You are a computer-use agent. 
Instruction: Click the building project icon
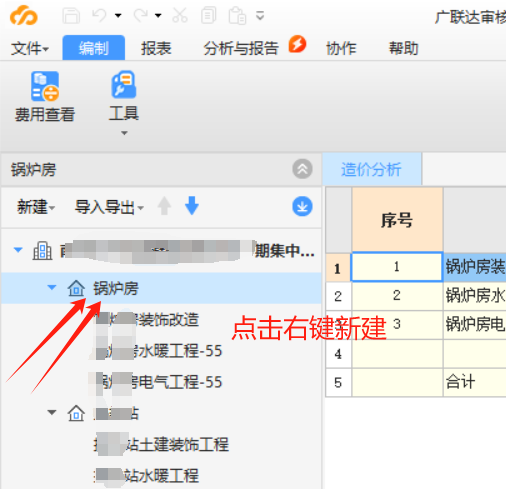[42, 251]
